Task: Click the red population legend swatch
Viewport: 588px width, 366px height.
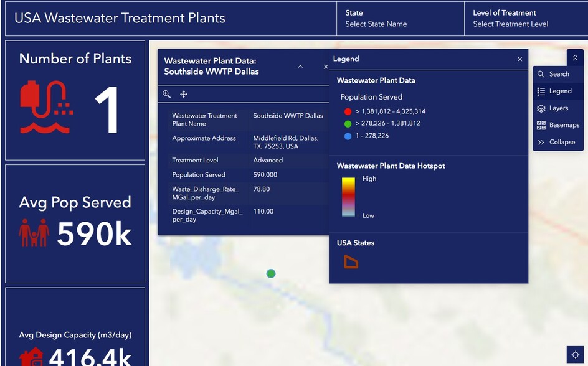Action: (348, 111)
